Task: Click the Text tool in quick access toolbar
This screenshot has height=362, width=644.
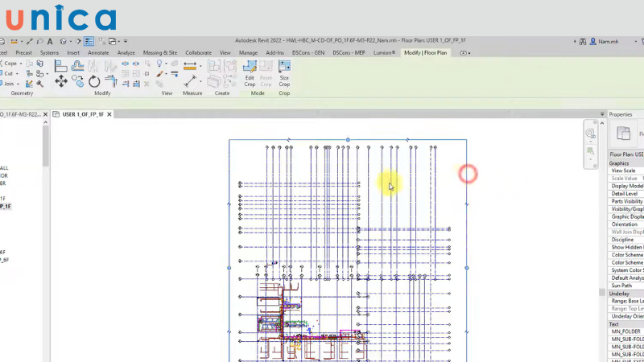Action: coord(51,41)
